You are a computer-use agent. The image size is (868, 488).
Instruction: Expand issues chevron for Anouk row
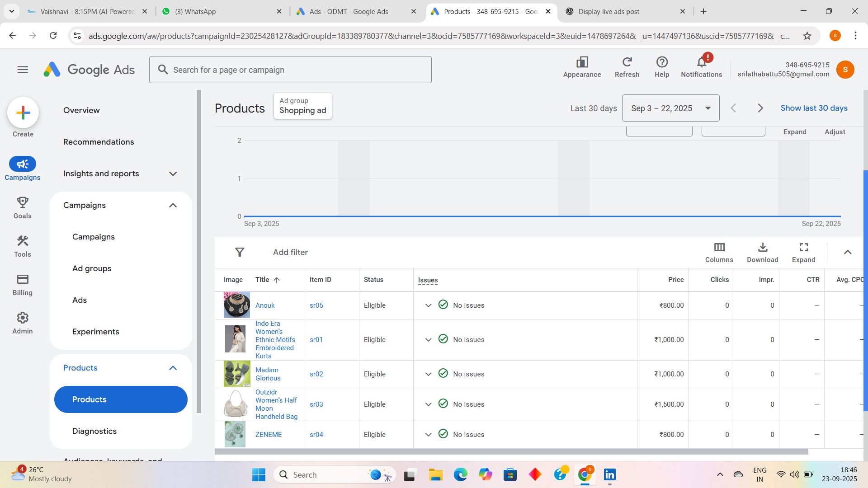click(x=428, y=305)
